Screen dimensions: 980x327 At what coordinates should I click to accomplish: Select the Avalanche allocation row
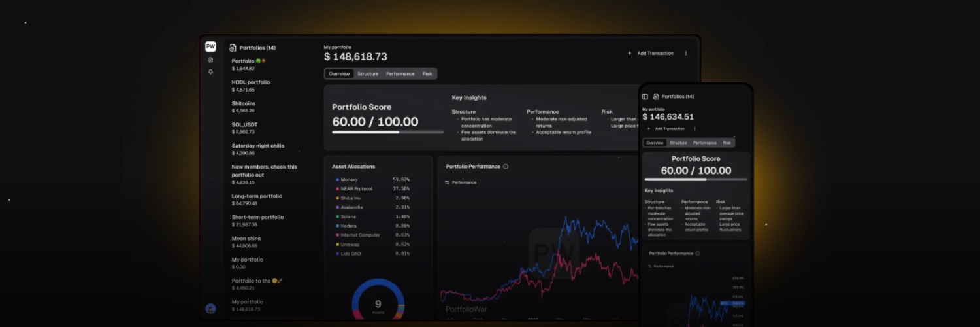(x=372, y=207)
